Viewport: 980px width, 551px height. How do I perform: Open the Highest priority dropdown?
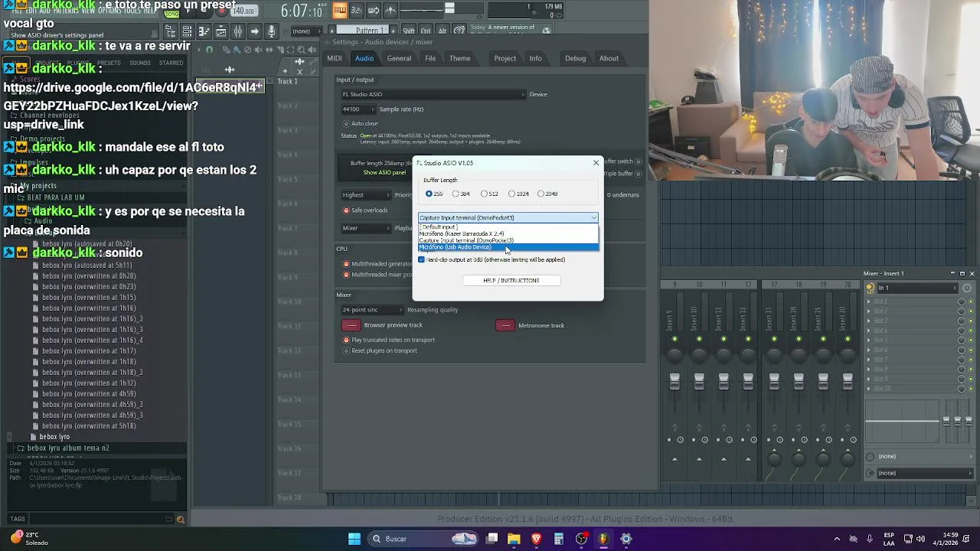click(x=366, y=195)
